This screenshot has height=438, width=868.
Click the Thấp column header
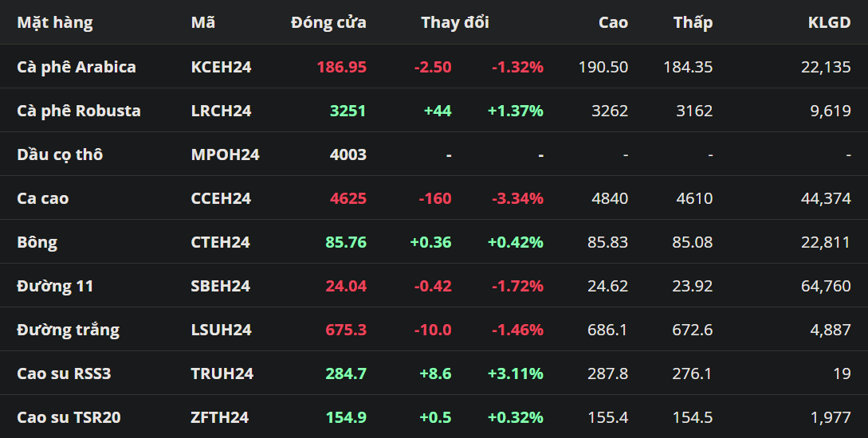pyautogui.click(x=693, y=22)
